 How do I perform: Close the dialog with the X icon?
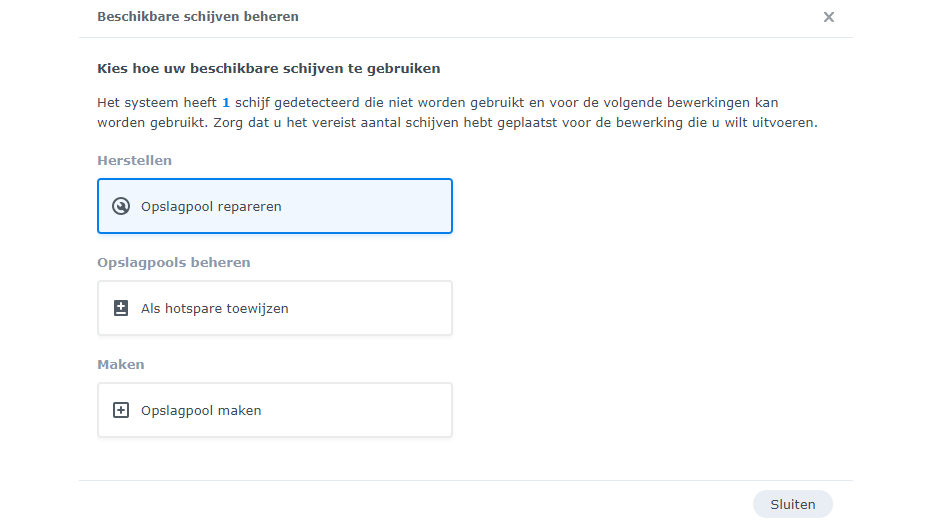point(829,17)
